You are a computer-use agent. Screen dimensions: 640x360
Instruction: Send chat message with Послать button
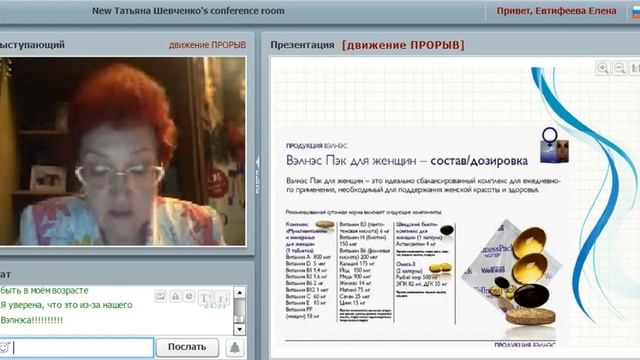pyautogui.click(x=187, y=347)
